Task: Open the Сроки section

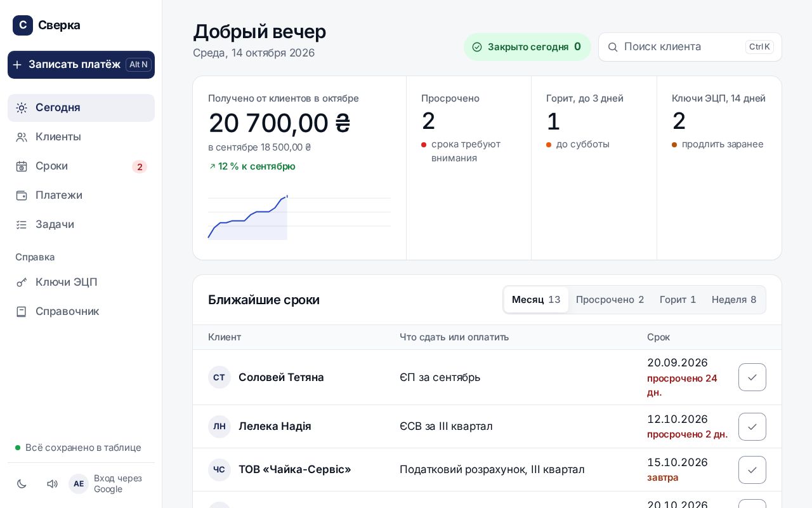Action: 81,166
